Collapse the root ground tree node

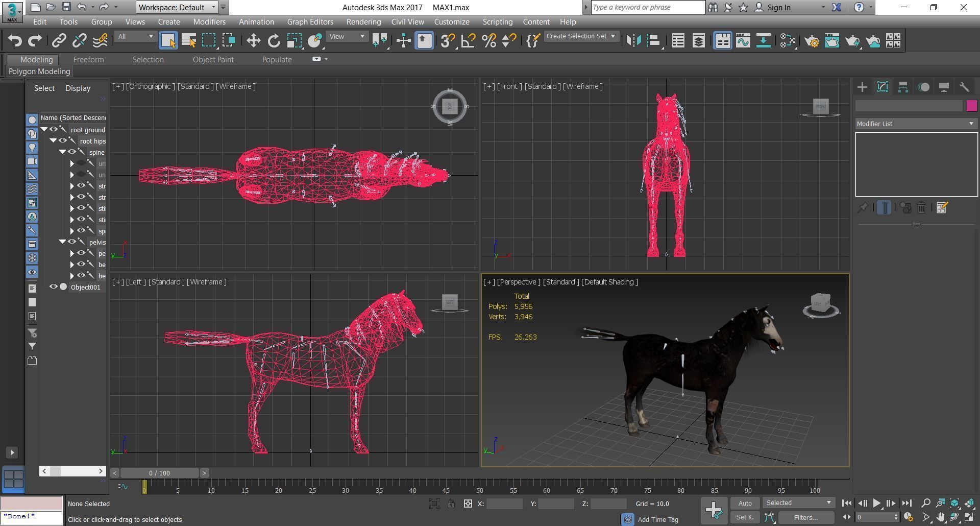[x=44, y=130]
